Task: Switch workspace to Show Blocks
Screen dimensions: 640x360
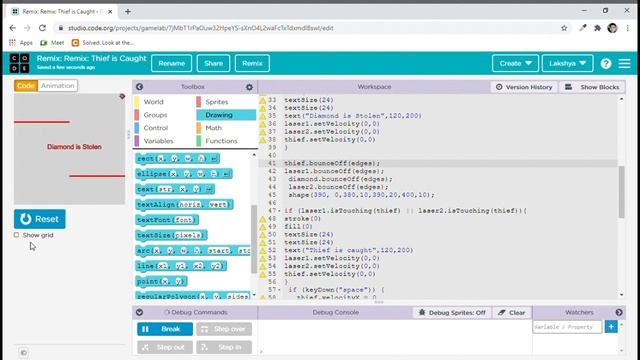Action: point(592,87)
